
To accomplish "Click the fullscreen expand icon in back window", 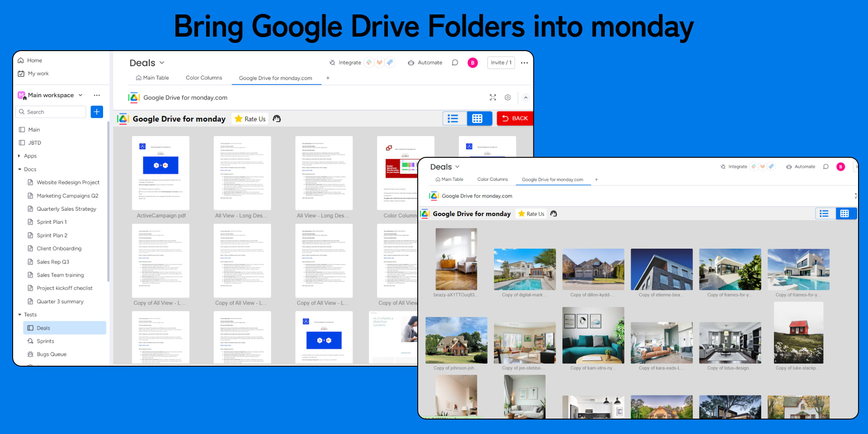I will pyautogui.click(x=493, y=97).
